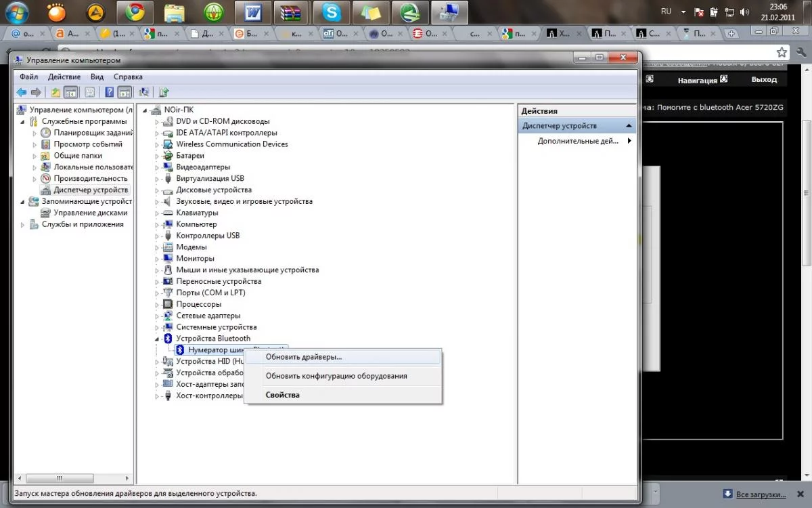This screenshot has height=508, width=812.
Task: Open the Действие menu
Action: (x=64, y=77)
